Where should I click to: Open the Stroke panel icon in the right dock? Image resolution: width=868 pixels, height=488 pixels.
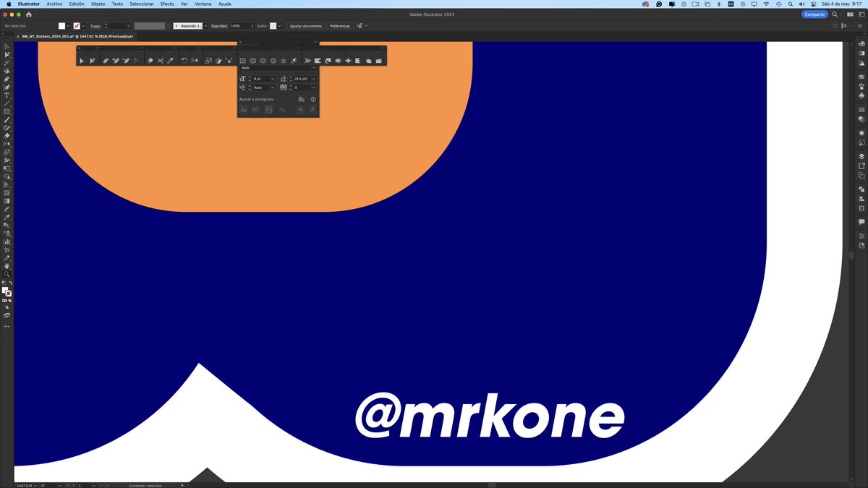point(861,109)
